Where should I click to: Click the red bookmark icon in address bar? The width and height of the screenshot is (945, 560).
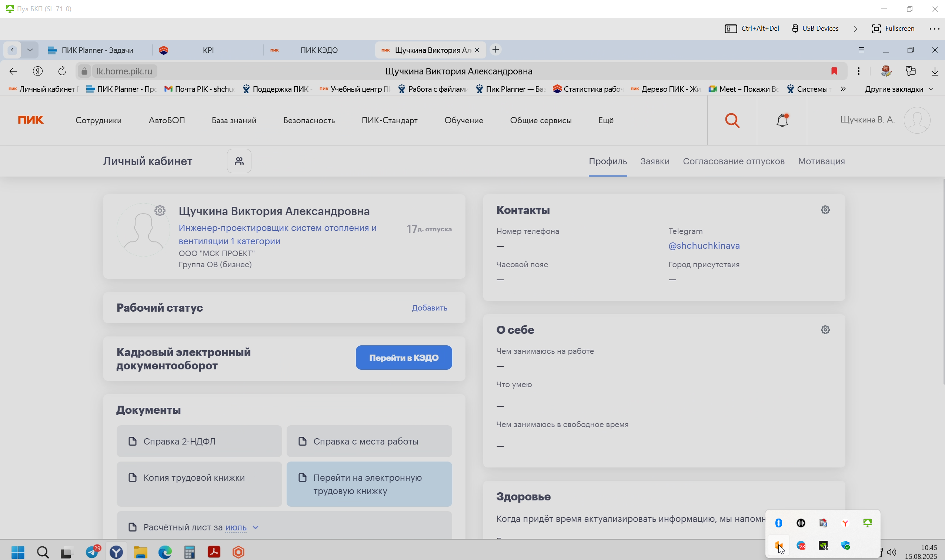click(834, 71)
